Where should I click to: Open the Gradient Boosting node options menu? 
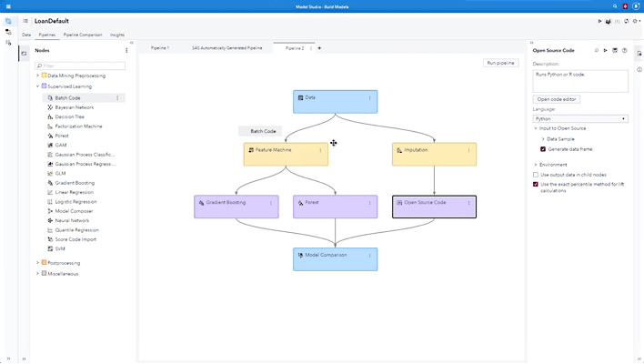[x=271, y=203]
